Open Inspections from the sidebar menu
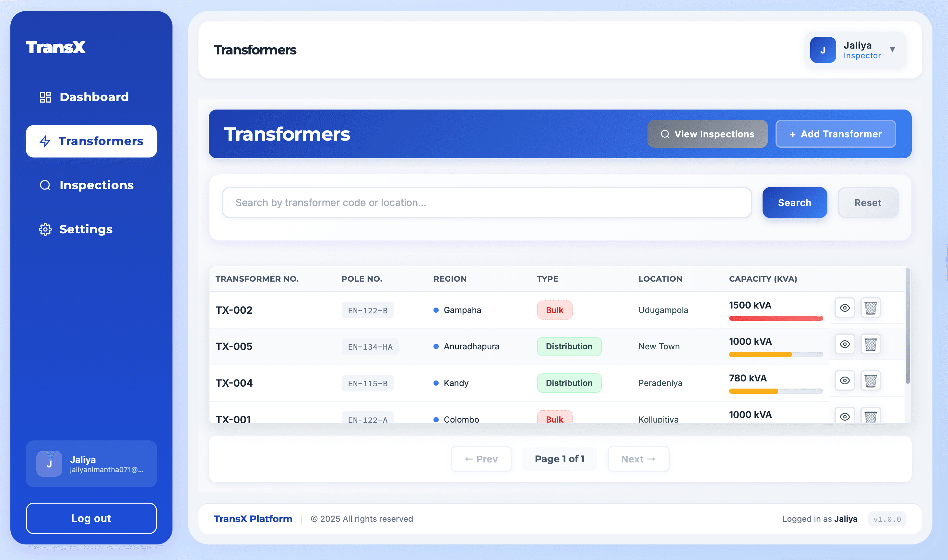Image resolution: width=948 pixels, height=560 pixels. pos(96,185)
